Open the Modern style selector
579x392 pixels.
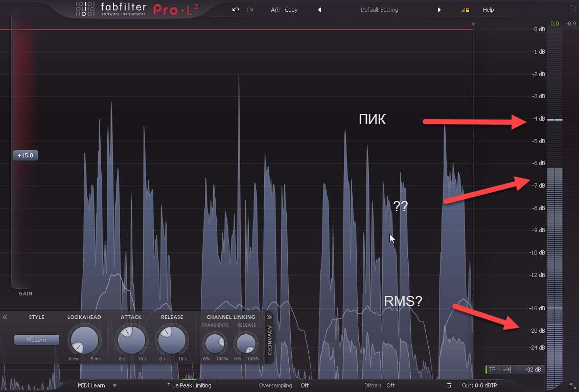pyautogui.click(x=37, y=340)
